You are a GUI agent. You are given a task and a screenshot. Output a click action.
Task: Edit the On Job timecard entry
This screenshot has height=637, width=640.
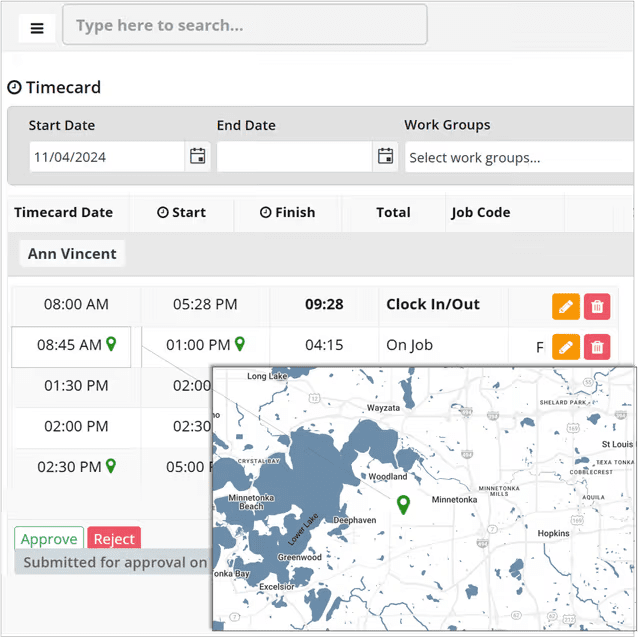[x=565, y=347]
